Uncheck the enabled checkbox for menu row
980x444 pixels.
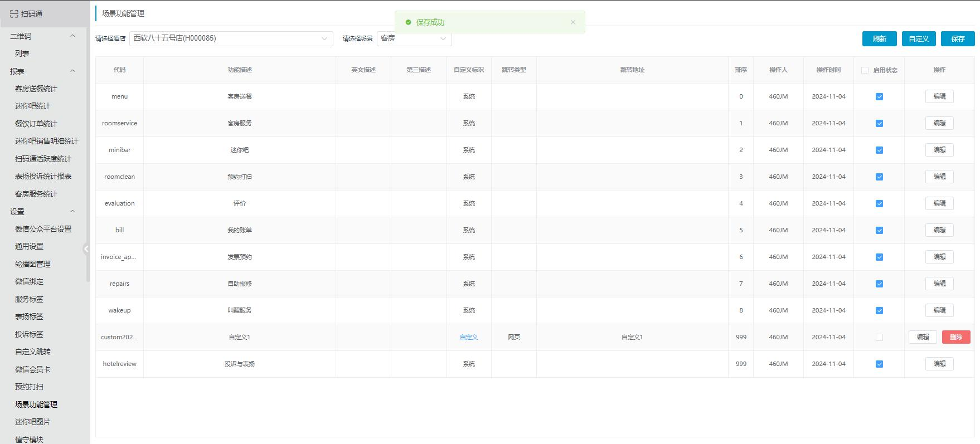click(879, 97)
